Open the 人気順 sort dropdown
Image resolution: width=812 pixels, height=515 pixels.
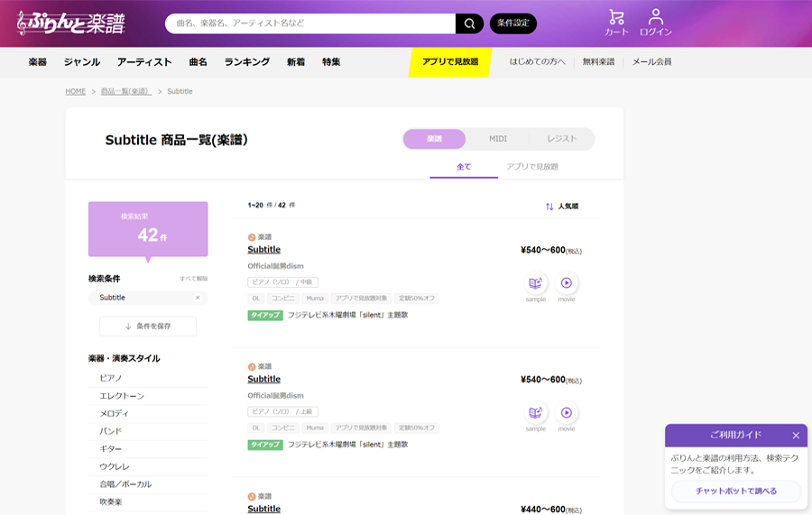tap(562, 207)
